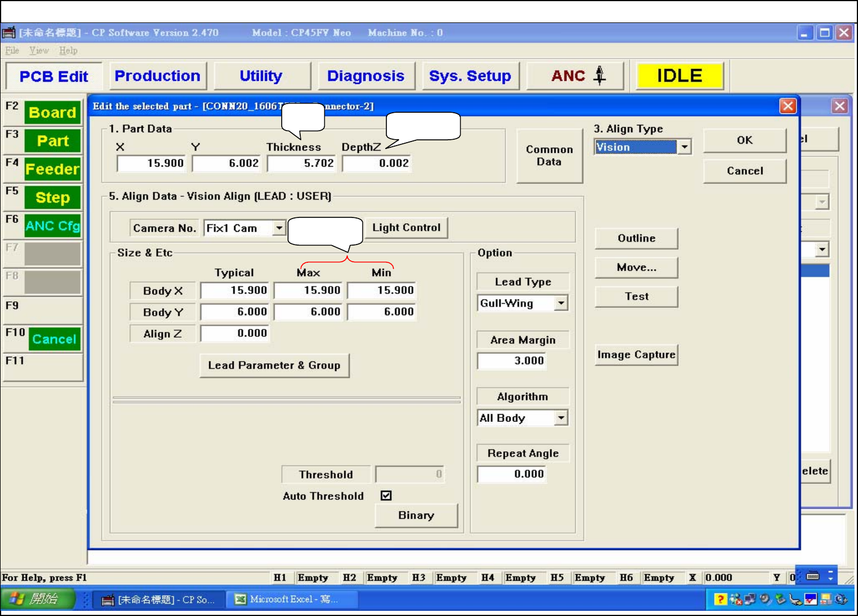
Task: Open the Algorithm All Body dropdown
Action: 561,418
